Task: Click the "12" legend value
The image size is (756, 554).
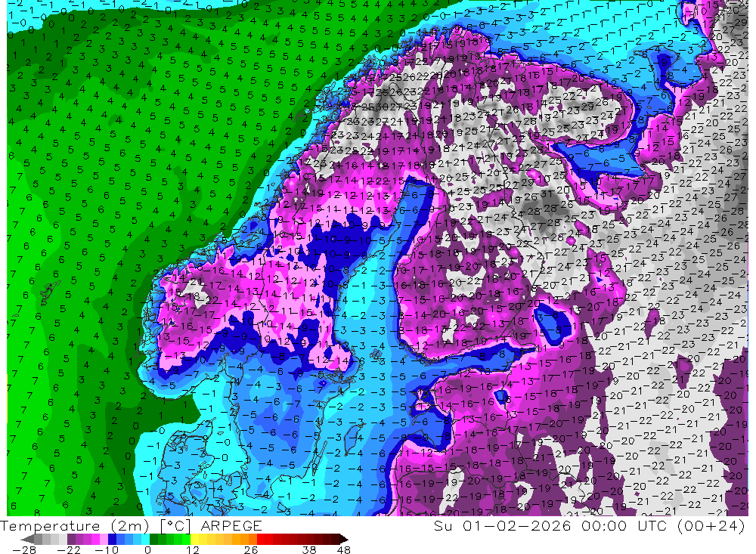Action: click(x=193, y=550)
